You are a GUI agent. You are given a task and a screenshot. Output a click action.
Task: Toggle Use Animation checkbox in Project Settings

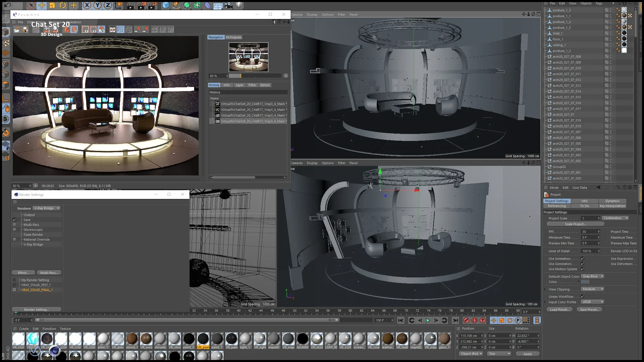(x=583, y=258)
